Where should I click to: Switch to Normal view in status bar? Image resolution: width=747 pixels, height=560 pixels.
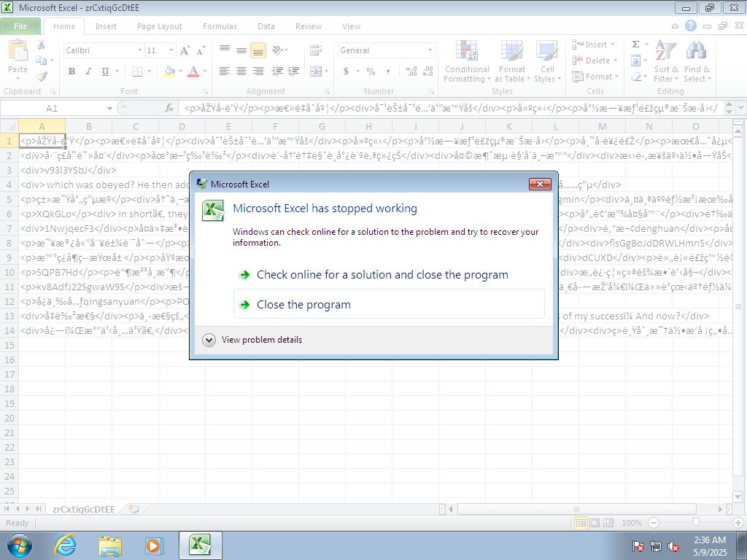point(581,523)
